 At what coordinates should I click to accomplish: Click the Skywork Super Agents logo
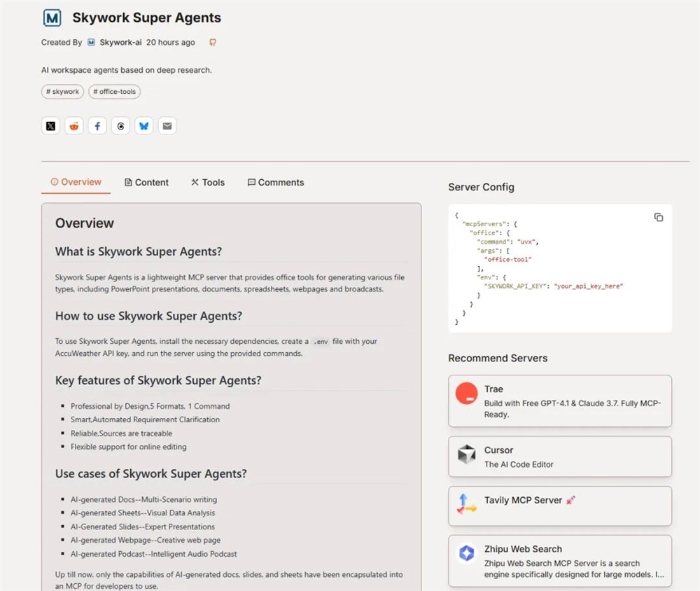pyautogui.click(x=52, y=18)
